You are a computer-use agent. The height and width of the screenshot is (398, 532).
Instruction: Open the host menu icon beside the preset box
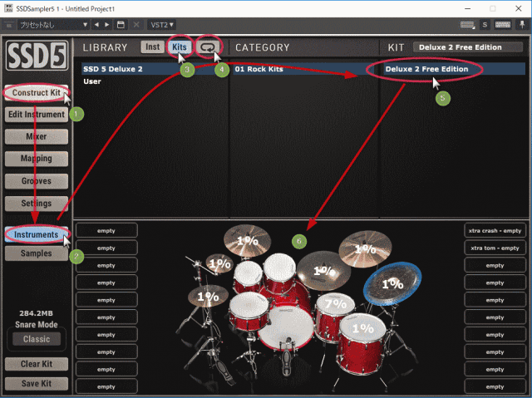[9, 25]
